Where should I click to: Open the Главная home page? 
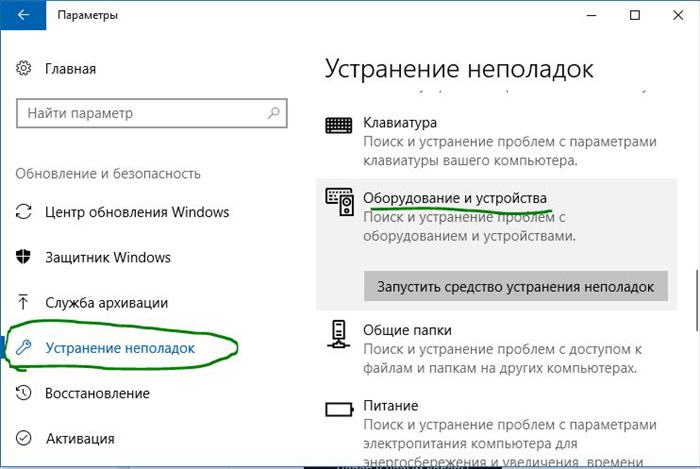coord(71,69)
